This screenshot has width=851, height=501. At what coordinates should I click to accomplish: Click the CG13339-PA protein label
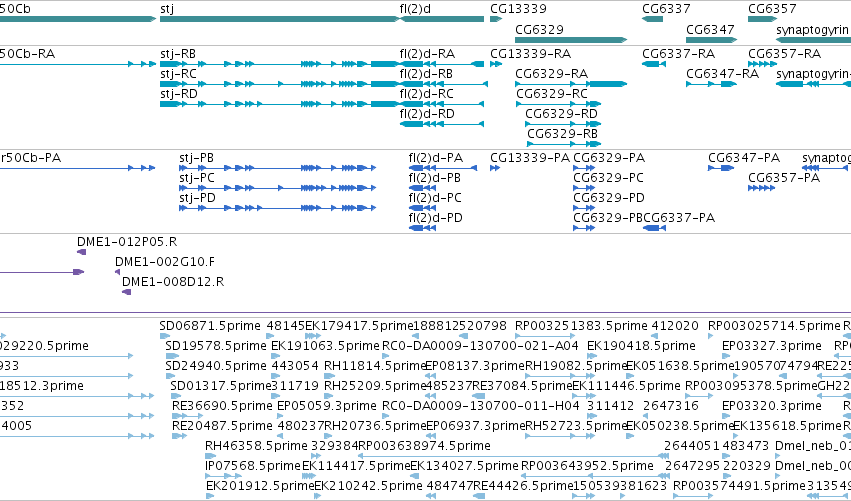tap(530, 158)
